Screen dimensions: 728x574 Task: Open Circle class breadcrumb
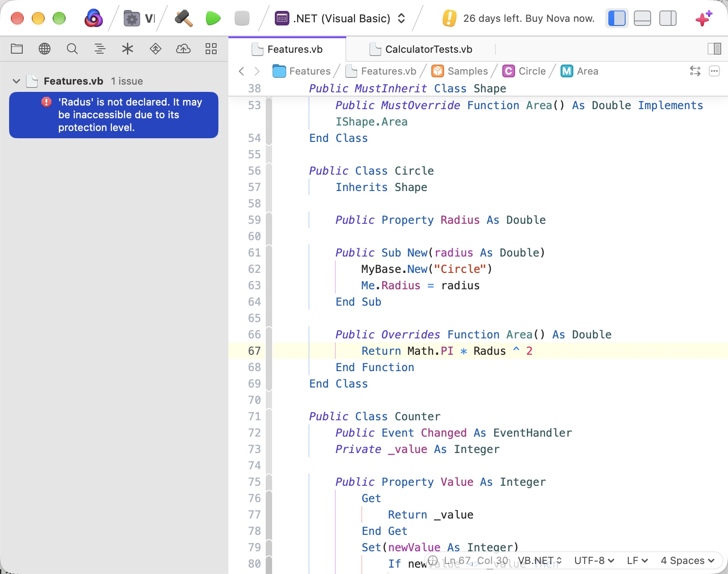tap(524, 71)
